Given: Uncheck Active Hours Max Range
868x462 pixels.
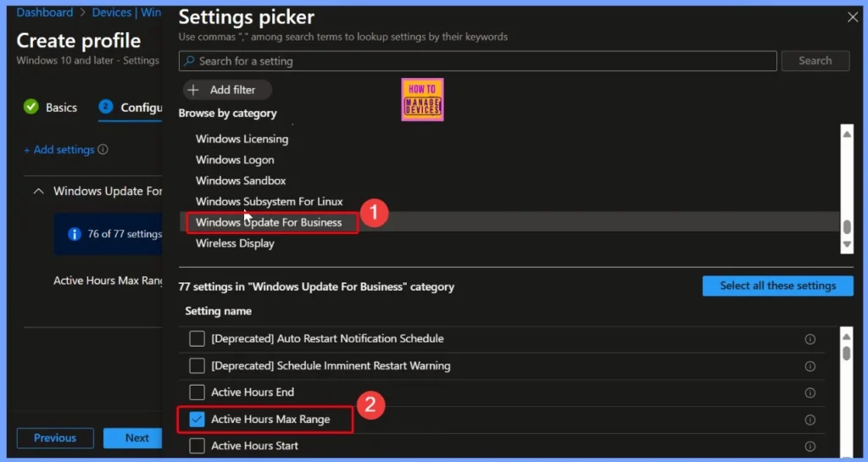Looking at the screenshot, I should [x=197, y=420].
